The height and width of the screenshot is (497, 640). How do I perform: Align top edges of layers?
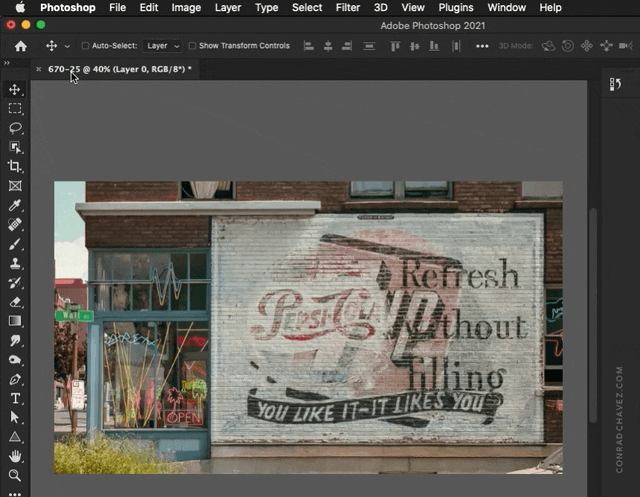pos(395,46)
